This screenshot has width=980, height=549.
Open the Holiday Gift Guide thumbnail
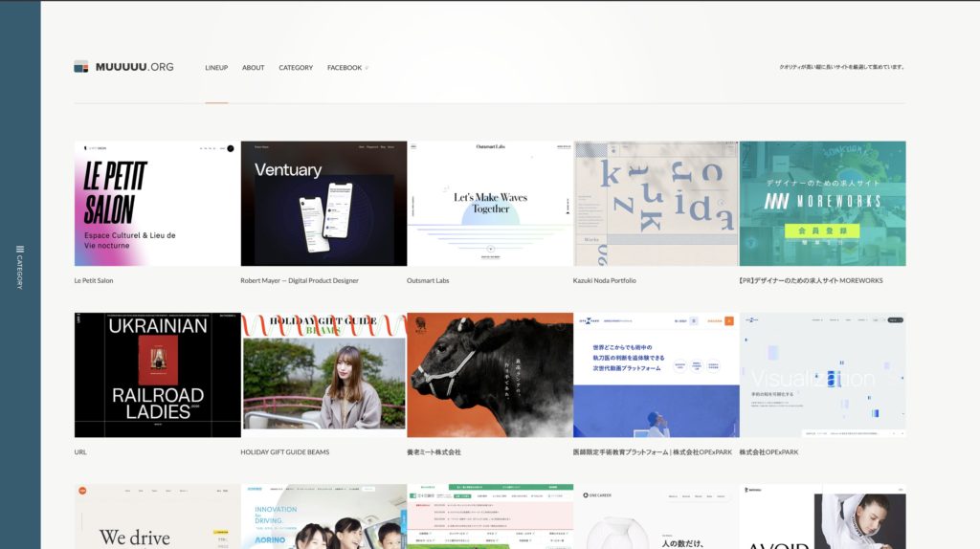(x=323, y=375)
